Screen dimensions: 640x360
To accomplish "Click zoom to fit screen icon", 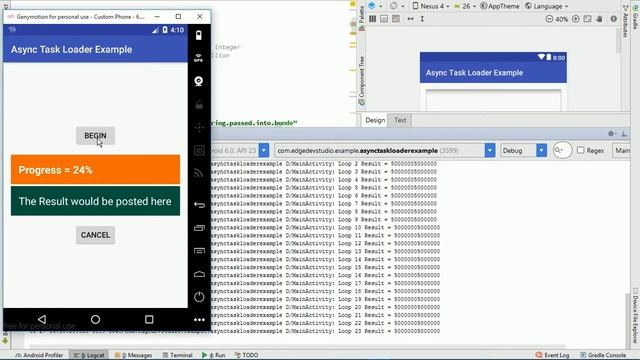I will (x=587, y=19).
